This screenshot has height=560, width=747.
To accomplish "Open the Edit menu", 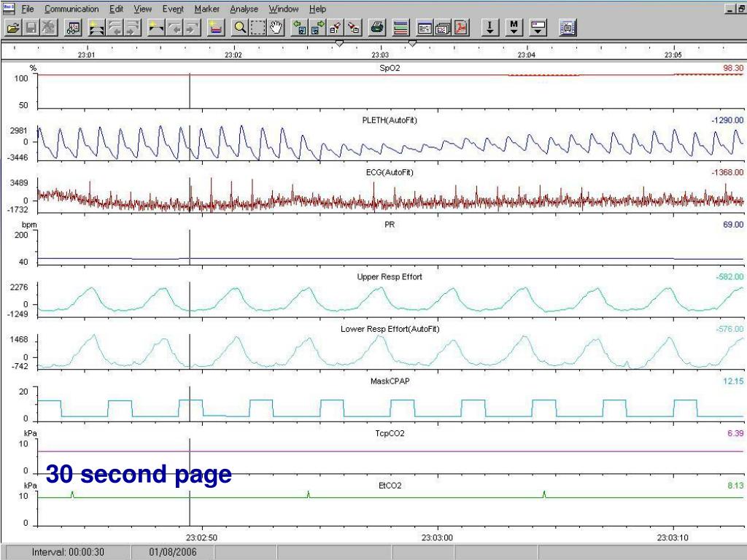I will (x=116, y=9).
